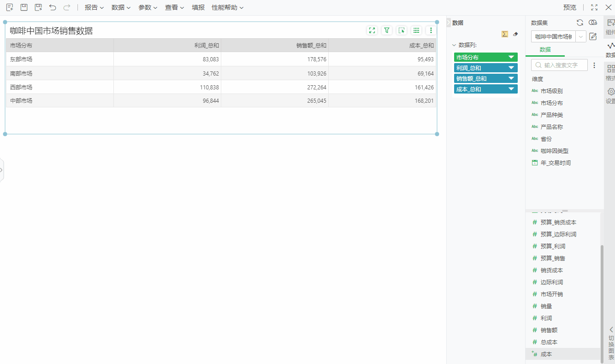Collapse the data binding panel arrow
Viewport: 615px width, 364px height.
click(449, 23)
